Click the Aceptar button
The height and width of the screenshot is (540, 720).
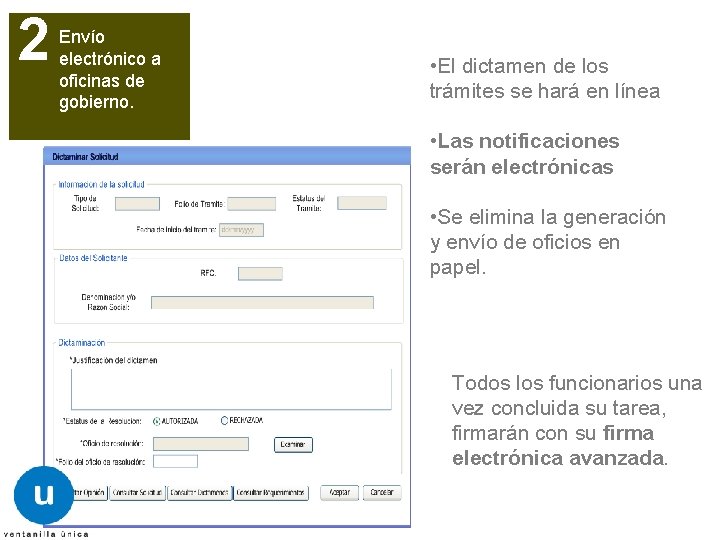339,493
